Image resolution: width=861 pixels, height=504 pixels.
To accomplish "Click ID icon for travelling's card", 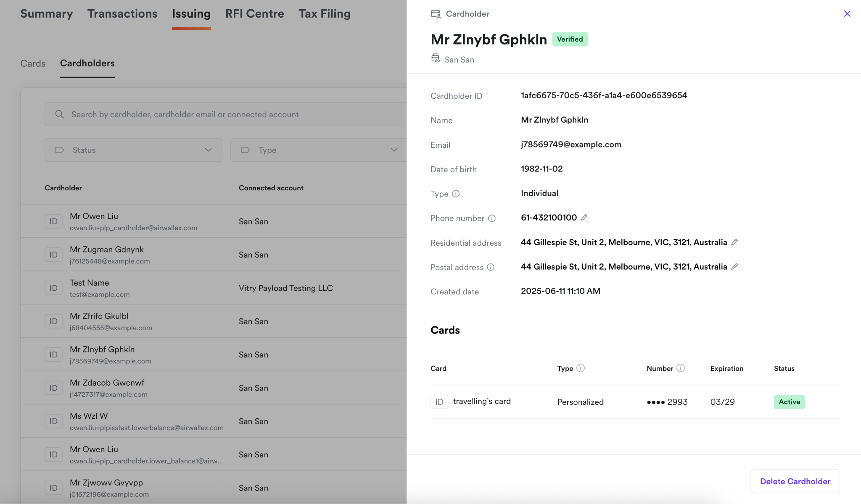I will 439,402.
